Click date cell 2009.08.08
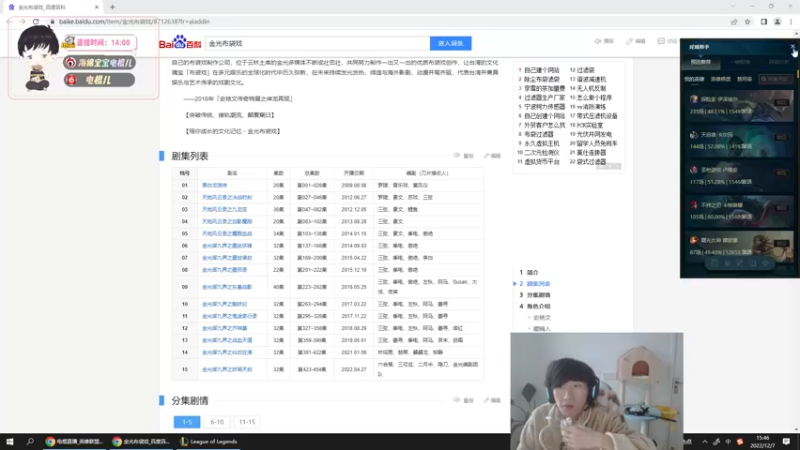The width and height of the screenshot is (800, 450). [x=354, y=185]
